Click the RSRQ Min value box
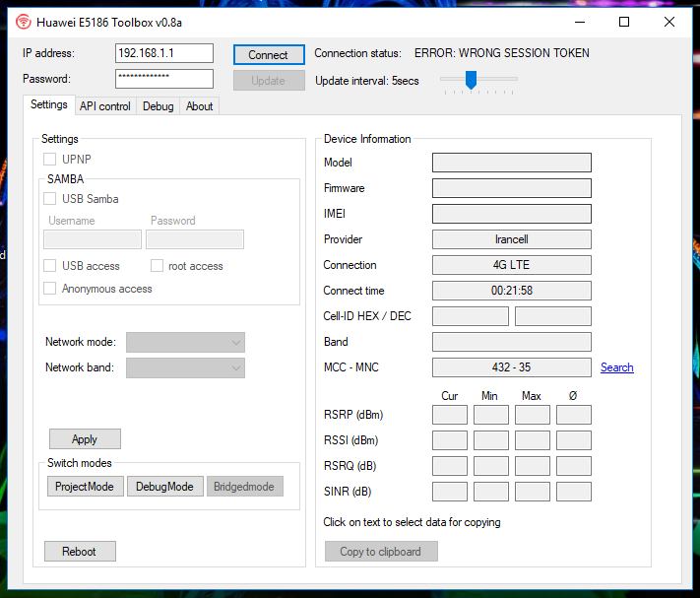This screenshot has width=700, height=598. click(491, 466)
